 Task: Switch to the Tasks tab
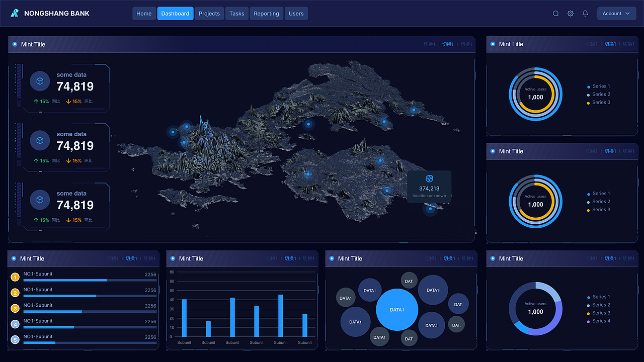pyautogui.click(x=237, y=14)
